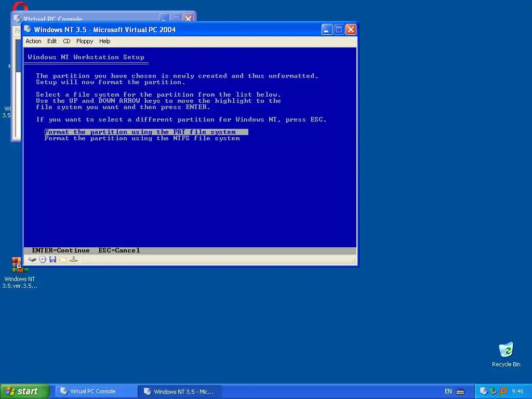Click the ESC=Cancel status text
Image resolution: width=532 pixels, height=399 pixels.
(x=119, y=250)
